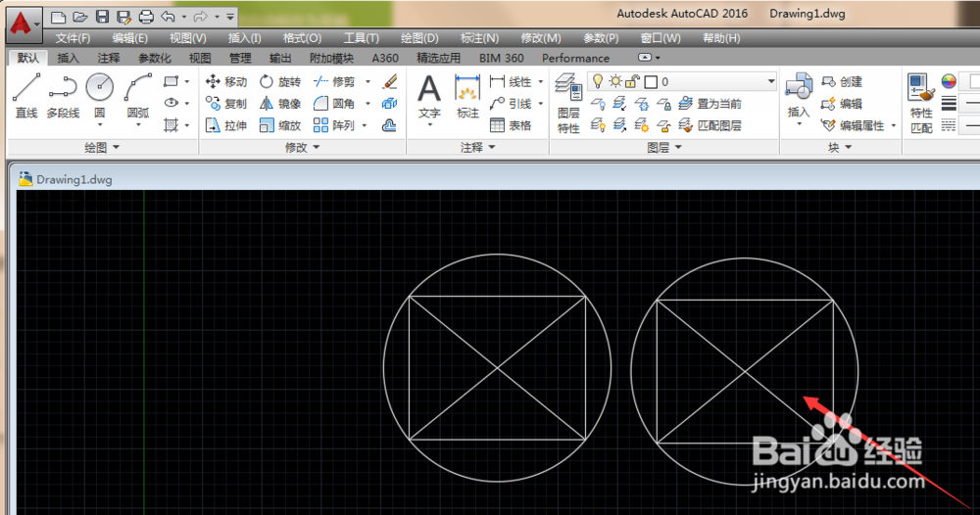This screenshot has width=980, height=515.
Task: Activate the Copy (复制) command
Action: [x=226, y=104]
